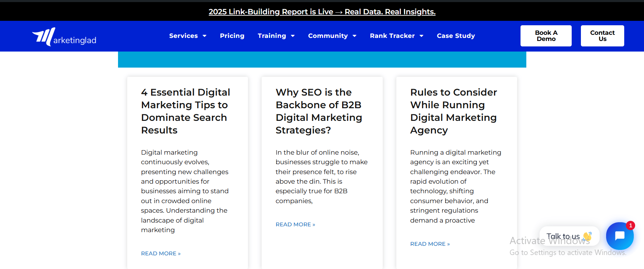Select the Rank Tracker menu label
Image resolution: width=644 pixels, height=269 pixels.
(x=392, y=36)
